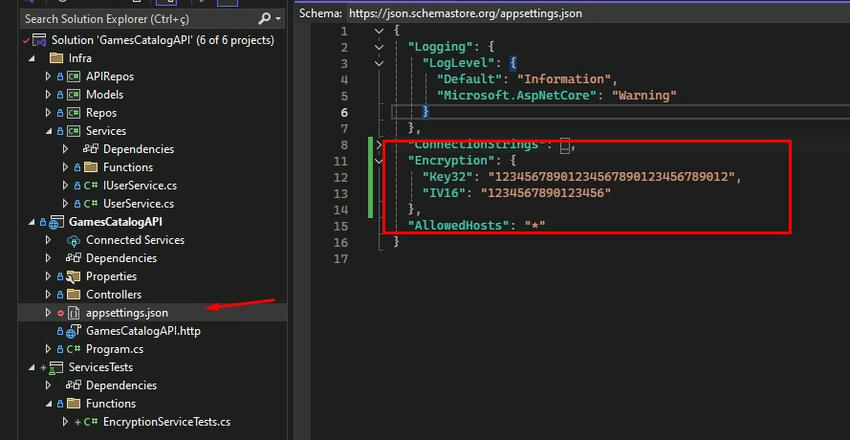Select the Program.cs file
Screen dimensions: 850x440
click(x=115, y=349)
